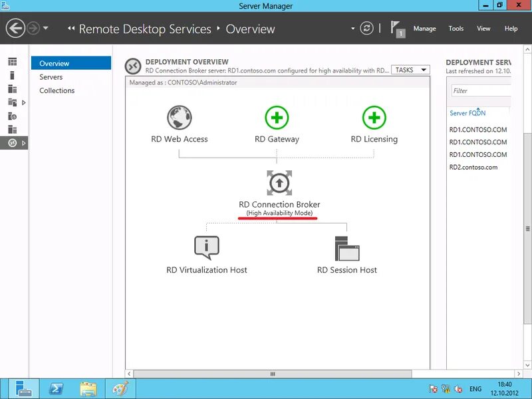Go forward using the forward arrow
This screenshot has width=532, height=399.
click(x=33, y=28)
